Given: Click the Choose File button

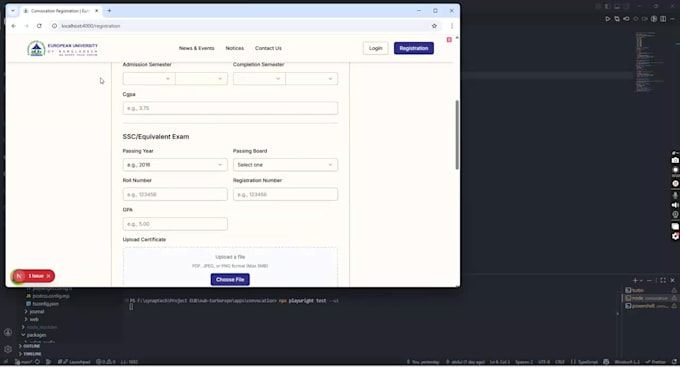Looking at the screenshot, I should [230, 279].
